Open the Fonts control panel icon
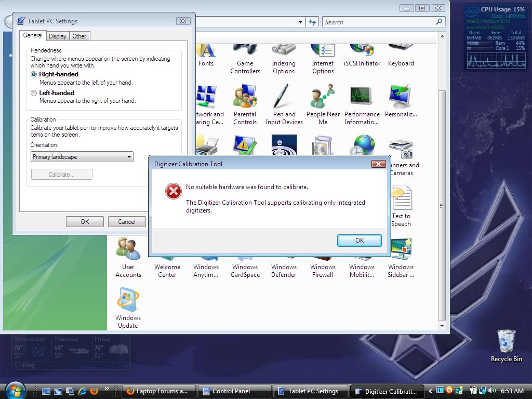This screenshot has width=532, height=399. point(206,55)
